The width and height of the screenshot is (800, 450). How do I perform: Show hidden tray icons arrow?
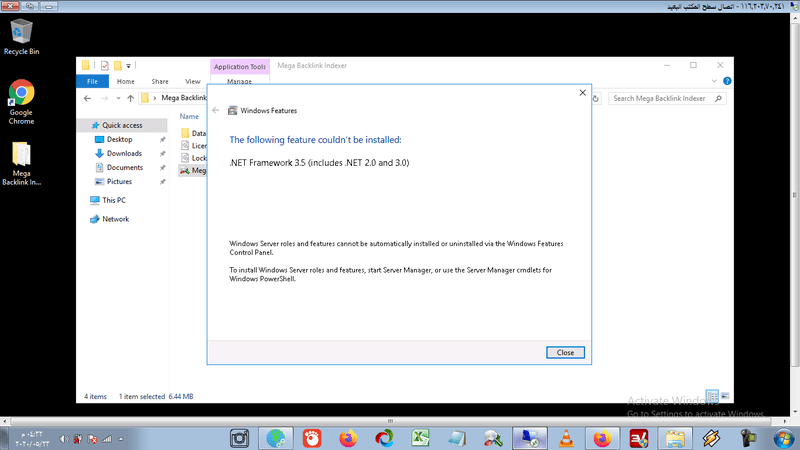(x=121, y=439)
